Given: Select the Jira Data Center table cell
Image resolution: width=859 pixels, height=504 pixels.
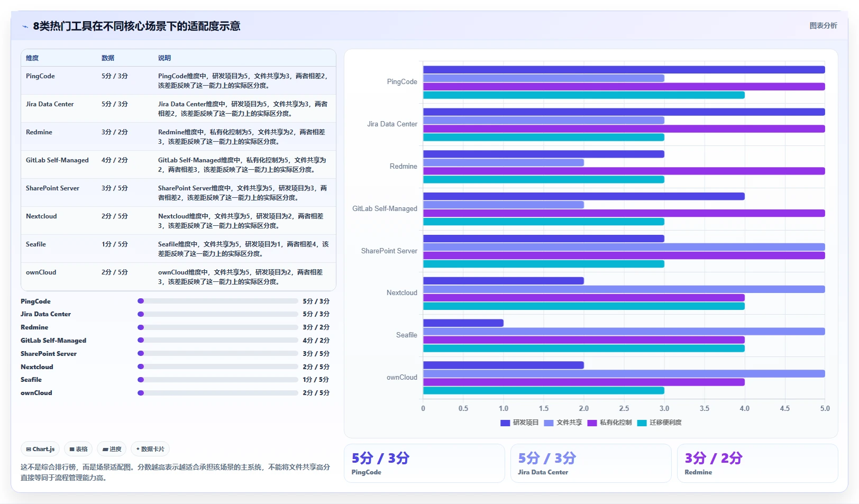Looking at the screenshot, I should 50,104.
